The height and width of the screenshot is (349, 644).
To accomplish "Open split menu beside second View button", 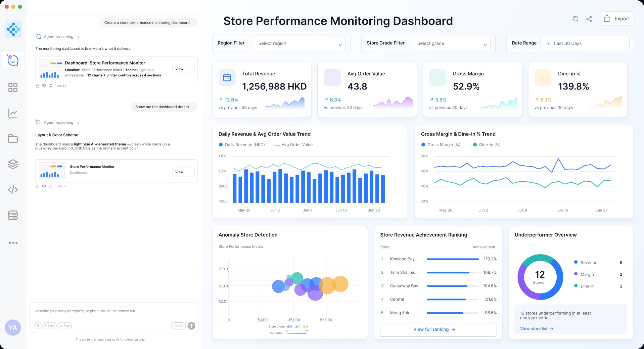I will tap(190, 172).
